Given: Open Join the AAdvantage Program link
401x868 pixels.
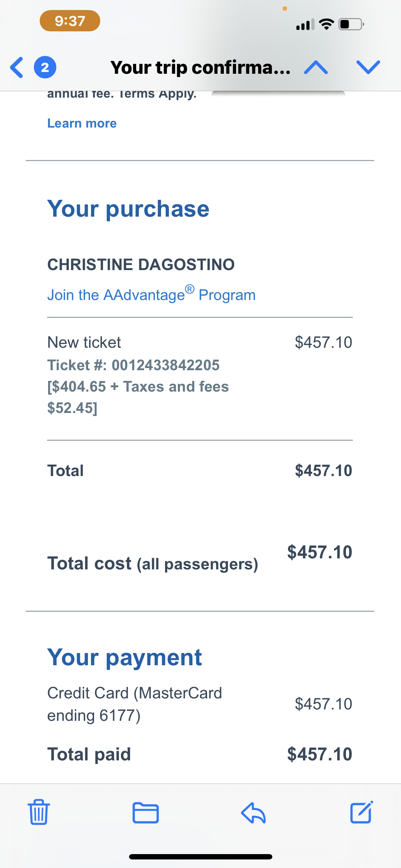Looking at the screenshot, I should tap(151, 295).
